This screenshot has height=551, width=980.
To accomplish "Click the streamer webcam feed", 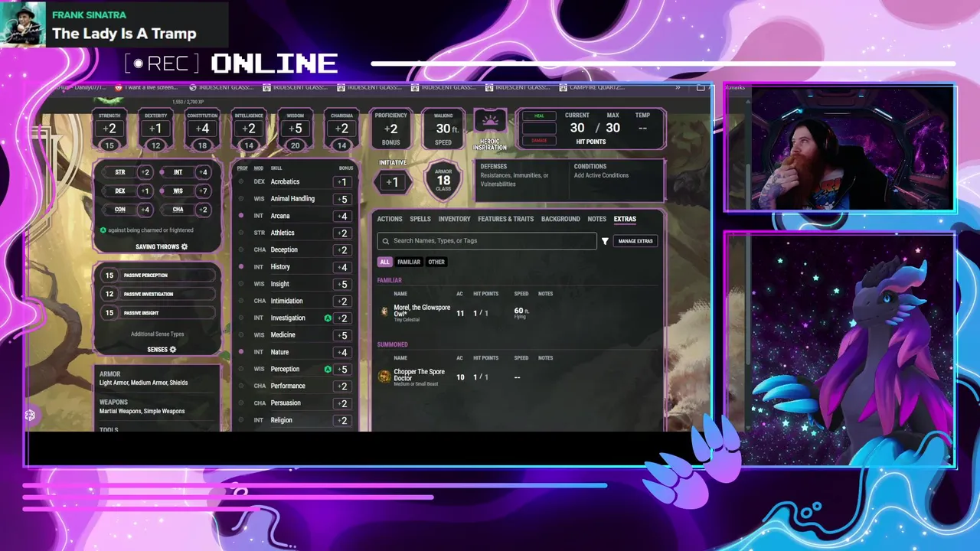I will click(840, 148).
